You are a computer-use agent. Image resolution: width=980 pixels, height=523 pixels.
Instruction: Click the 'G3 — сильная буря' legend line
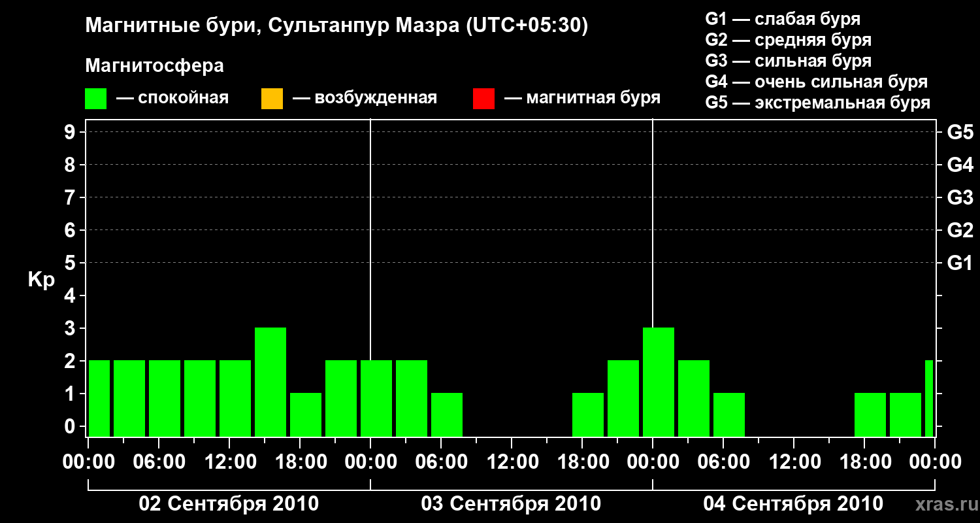click(789, 61)
